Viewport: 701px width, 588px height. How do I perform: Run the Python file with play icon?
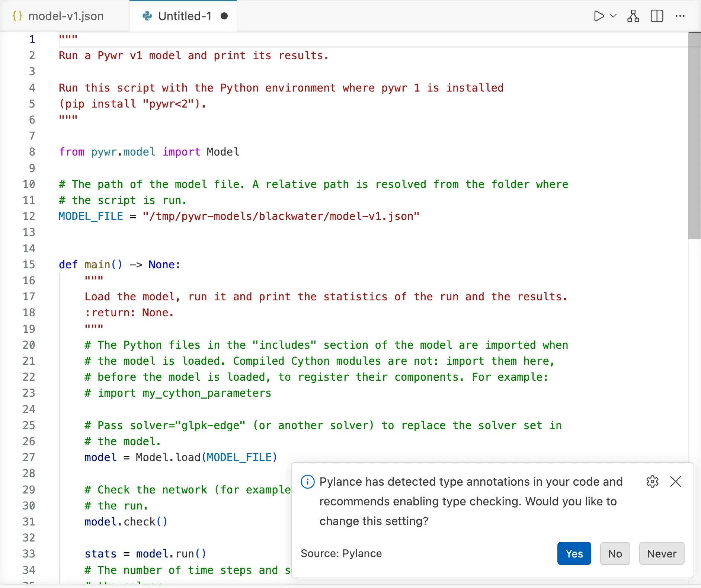[x=599, y=16]
